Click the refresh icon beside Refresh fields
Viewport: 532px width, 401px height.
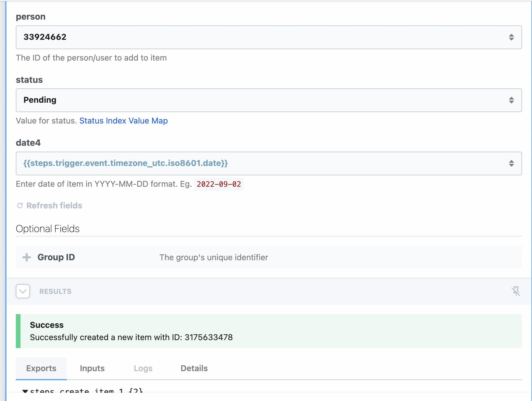click(x=19, y=205)
